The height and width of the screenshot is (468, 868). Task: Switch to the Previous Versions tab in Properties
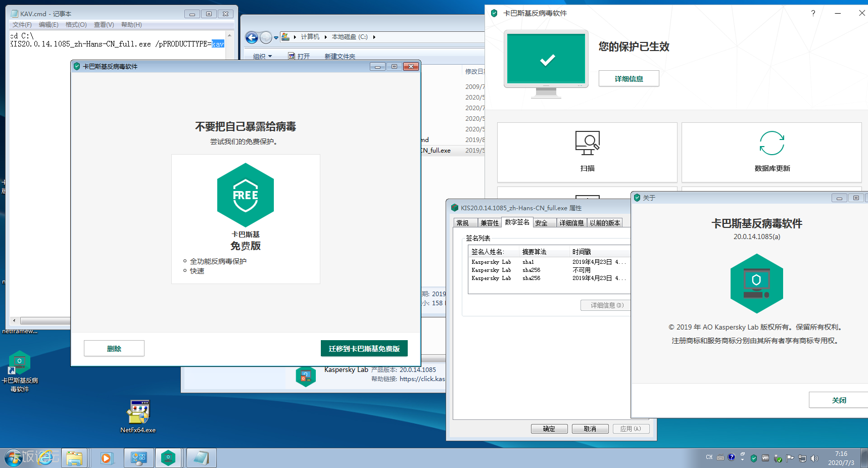(x=605, y=223)
